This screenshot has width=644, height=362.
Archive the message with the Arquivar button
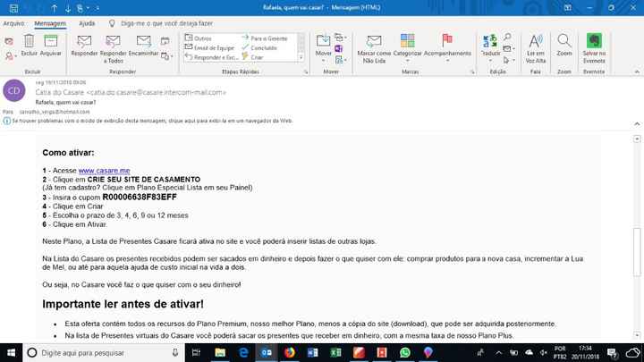tap(50, 46)
